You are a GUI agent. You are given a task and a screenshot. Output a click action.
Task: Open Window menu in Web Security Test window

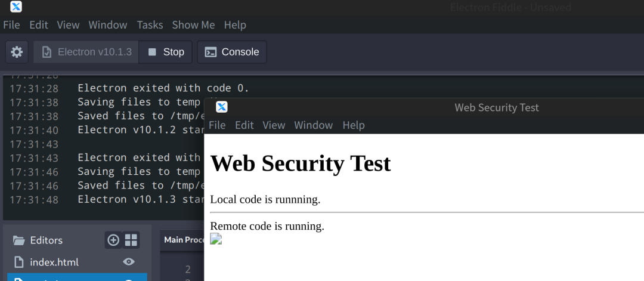[x=314, y=125]
